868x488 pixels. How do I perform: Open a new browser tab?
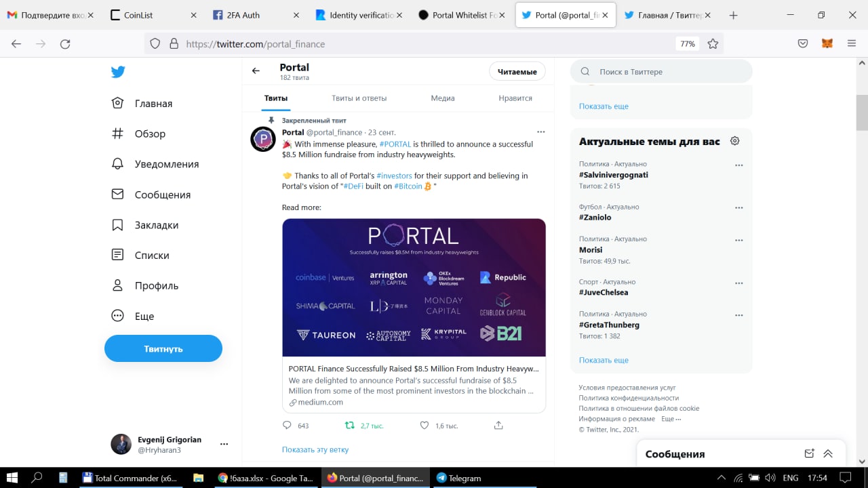pyautogui.click(x=733, y=15)
